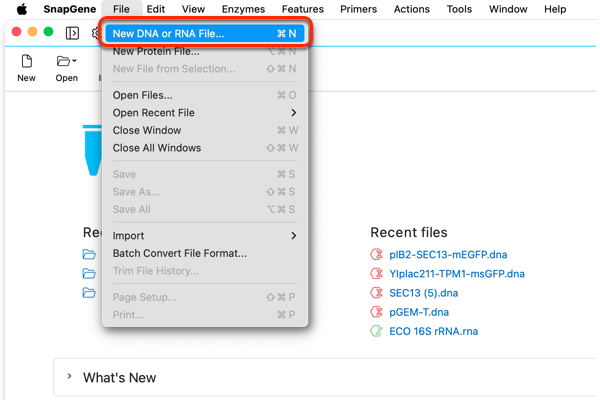Click RNA icon beside ECO 16S rRNA.rna
The width and height of the screenshot is (600, 402).
click(377, 331)
